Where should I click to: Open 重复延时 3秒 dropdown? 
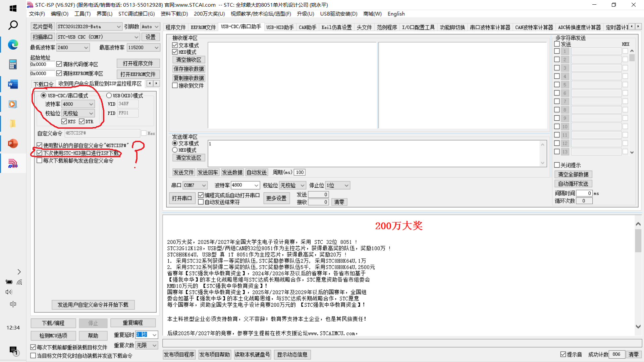[147, 335]
